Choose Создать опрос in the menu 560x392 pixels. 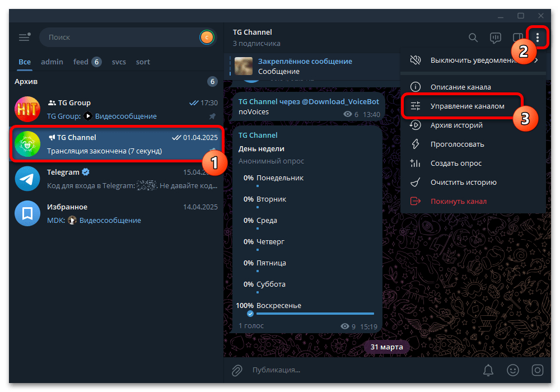473,163
